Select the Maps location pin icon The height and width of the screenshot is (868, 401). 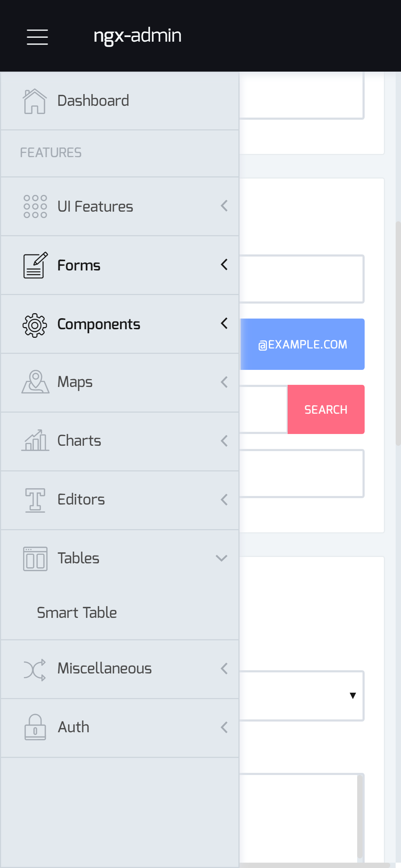[35, 382]
